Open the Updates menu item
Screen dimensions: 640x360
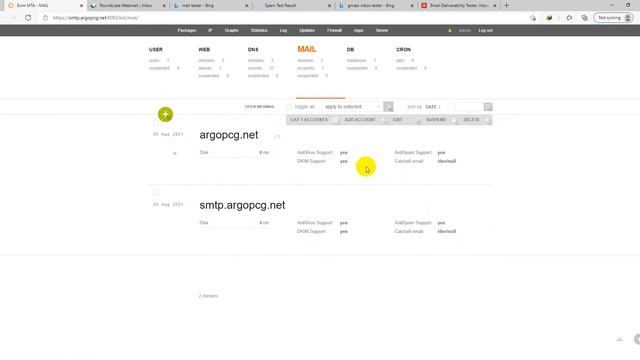pos(307,30)
